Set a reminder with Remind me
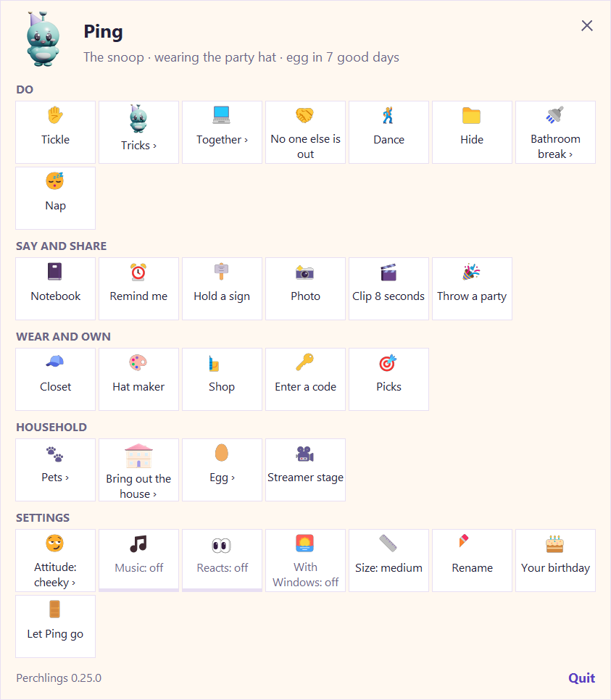The height and width of the screenshot is (700, 611). (138, 289)
